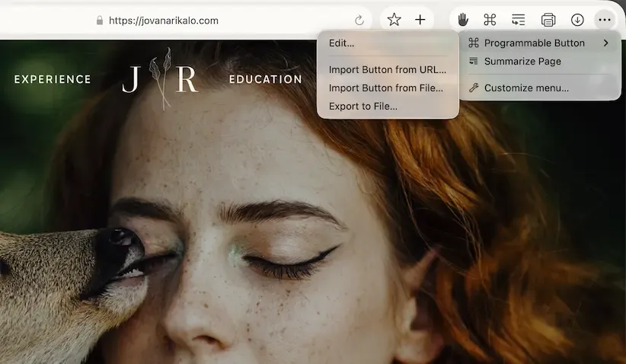626x364 pixels.
Task: Click the command icon beside Programmable Button
Action: coord(474,43)
